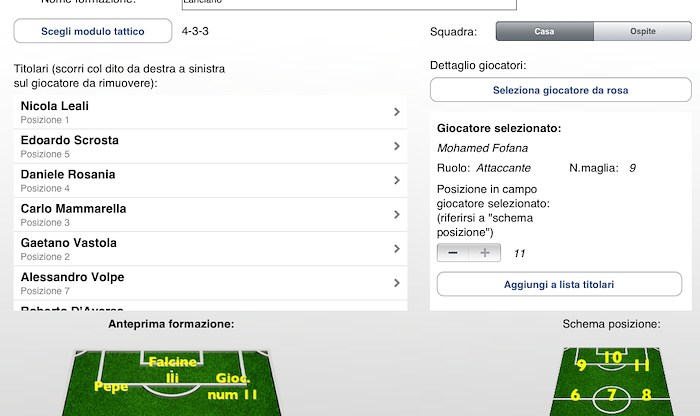Tap the formation preview pitch thumbnail
The height and width of the screenshot is (416, 700).
pyautogui.click(x=173, y=381)
